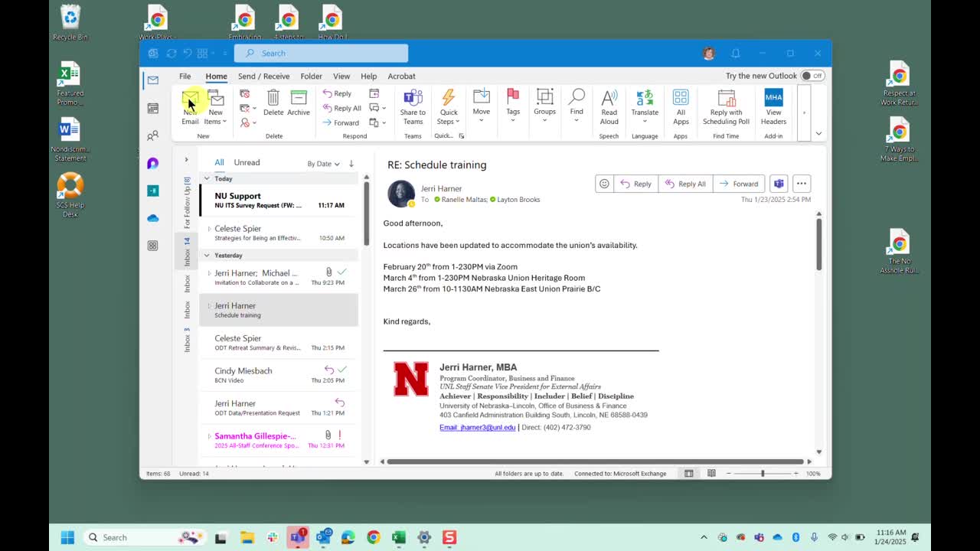The image size is (980, 551).
Task: Click Share to Teams icon
Action: click(x=413, y=106)
